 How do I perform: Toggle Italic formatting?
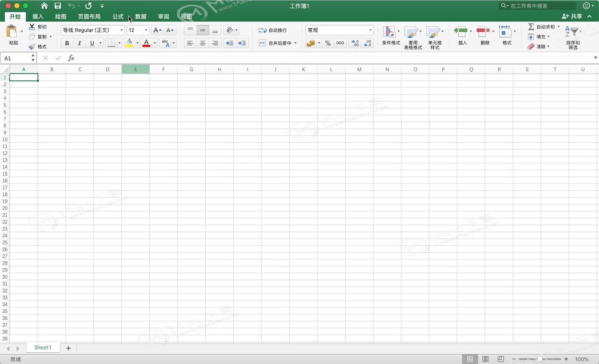pyautogui.click(x=79, y=43)
